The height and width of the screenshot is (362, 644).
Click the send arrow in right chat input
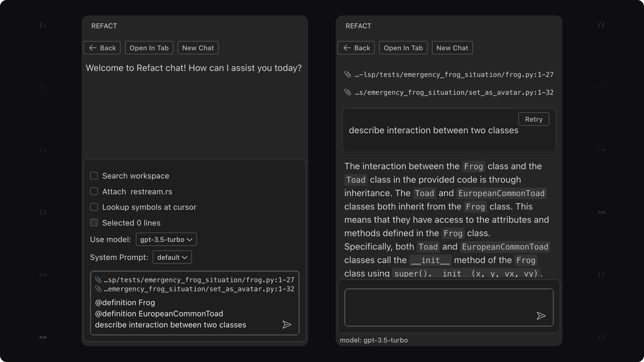point(541,316)
